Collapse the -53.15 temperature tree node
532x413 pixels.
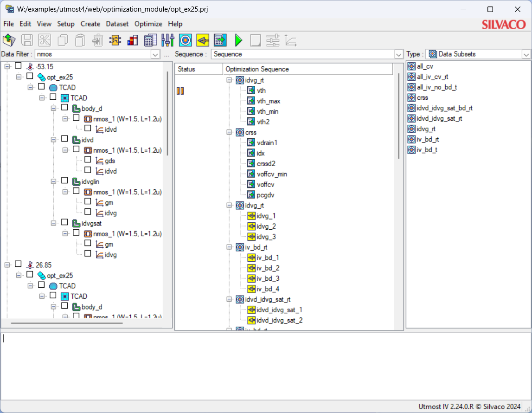[7, 66]
